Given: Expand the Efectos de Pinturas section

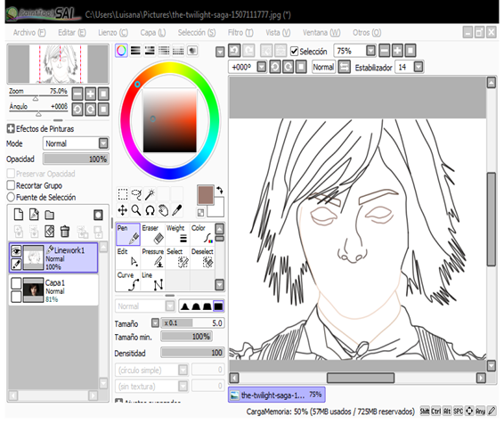Looking at the screenshot, I should (x=11, y=128).
